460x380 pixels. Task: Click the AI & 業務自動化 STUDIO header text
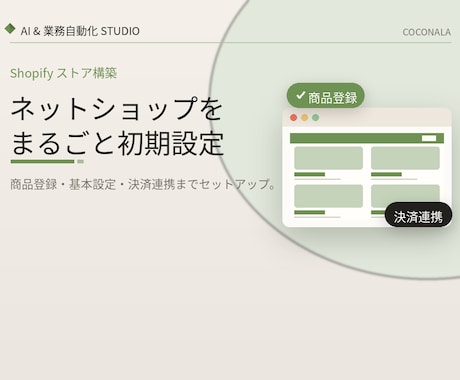[80, 31]
